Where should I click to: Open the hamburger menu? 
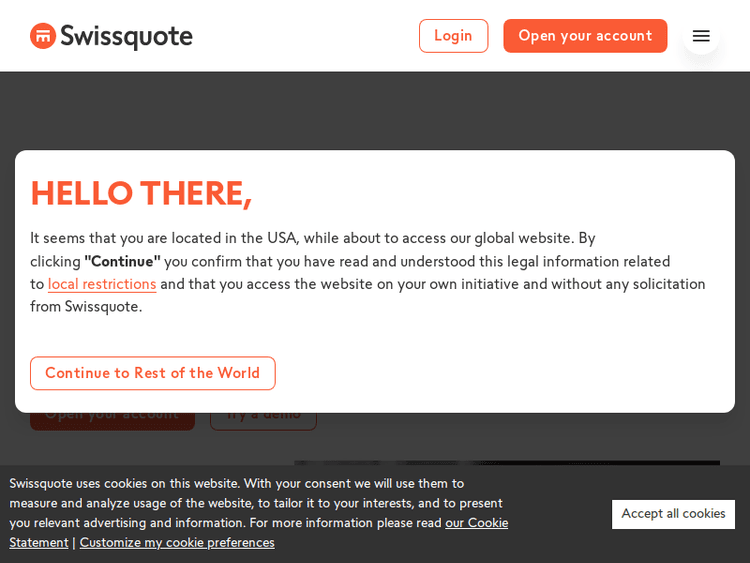701,36
